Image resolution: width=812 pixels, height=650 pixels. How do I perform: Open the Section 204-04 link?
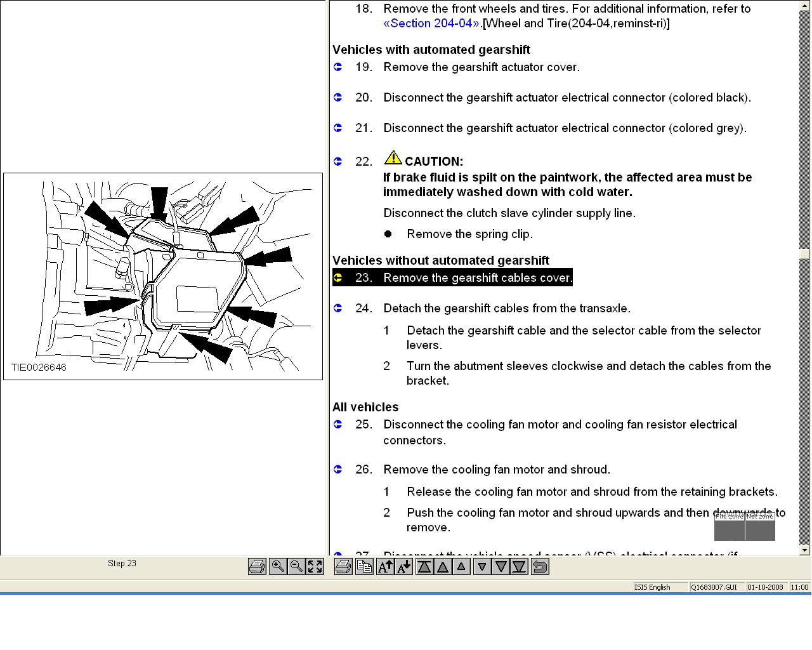[431, 23]
